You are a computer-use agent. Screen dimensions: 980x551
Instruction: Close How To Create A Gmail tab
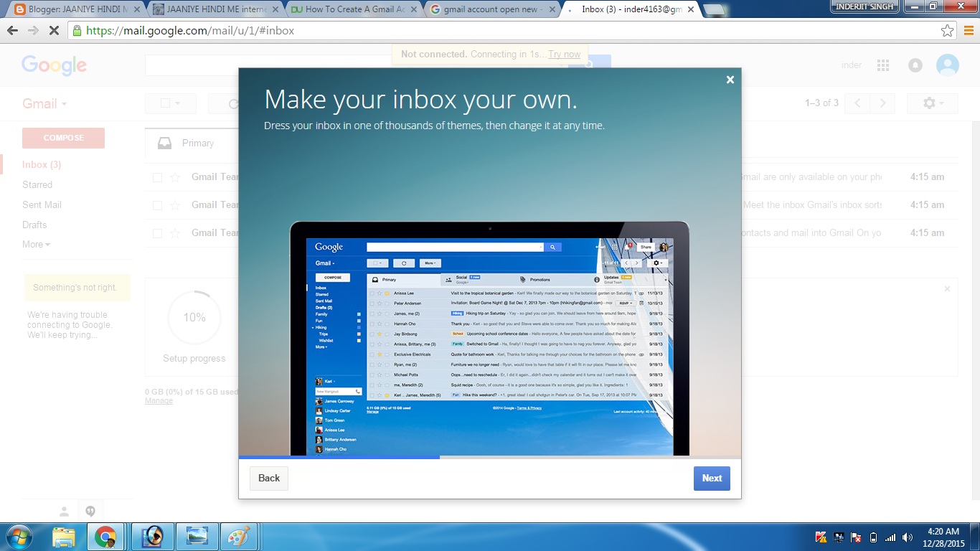[414, 9]
